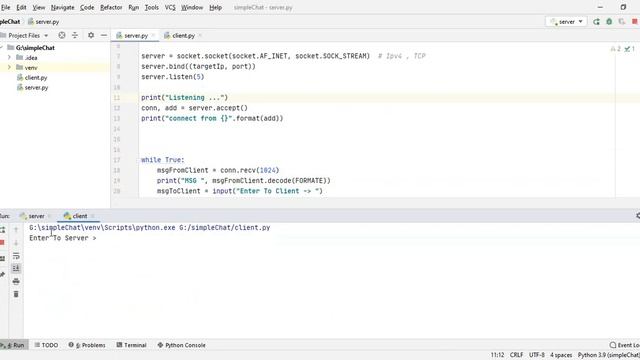Change the CRLF line separator
Image resolution: width=640 pixels, height=360 pixels.
point(516,355)
